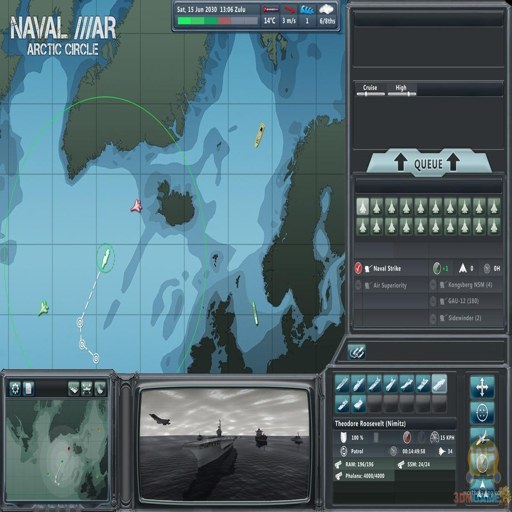Select the green ship in the North Sea
Screen dimensions: 512x512
point(255,313)
